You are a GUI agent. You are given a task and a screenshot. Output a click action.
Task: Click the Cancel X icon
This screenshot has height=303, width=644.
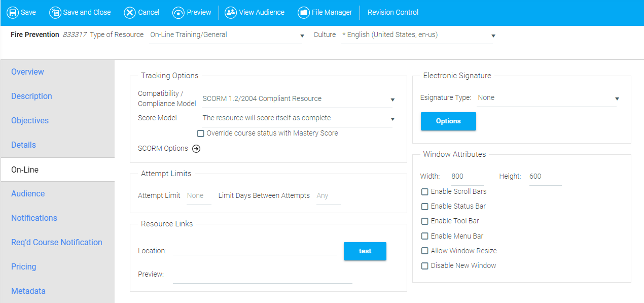(x=130, y=13)
